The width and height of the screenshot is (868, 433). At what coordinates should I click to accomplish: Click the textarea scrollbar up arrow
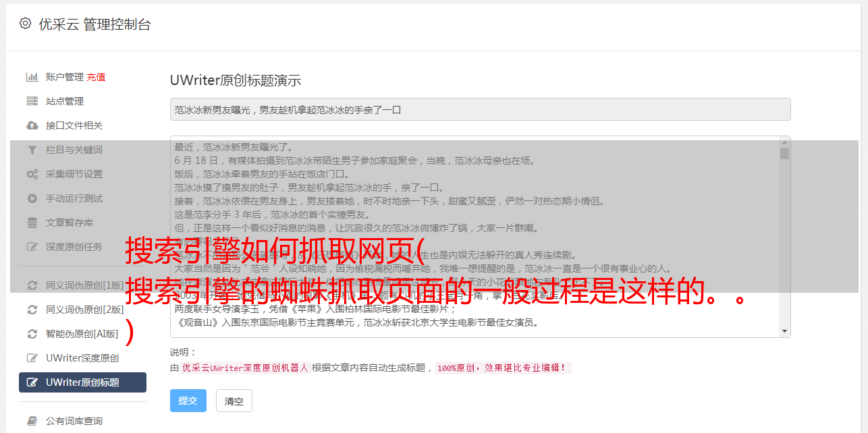784,142
